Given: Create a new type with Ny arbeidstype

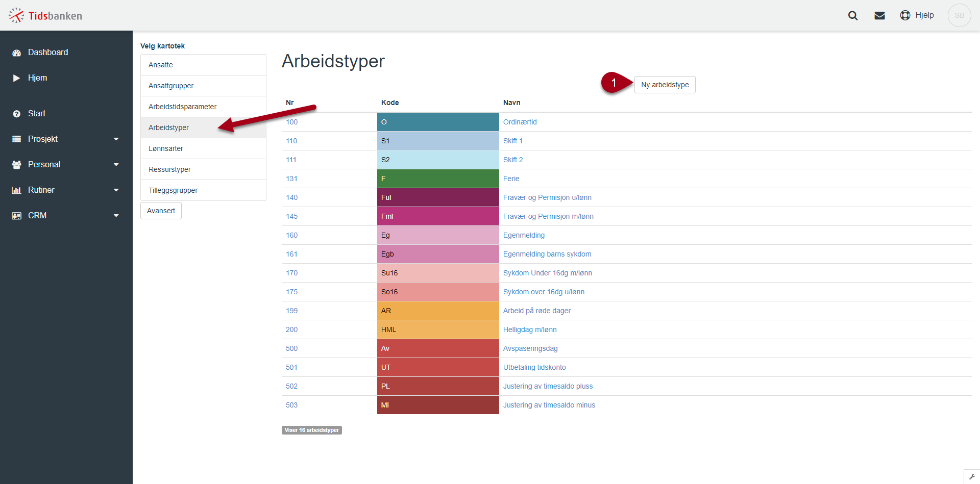Looking at the screenshot, I should (665, 85).
